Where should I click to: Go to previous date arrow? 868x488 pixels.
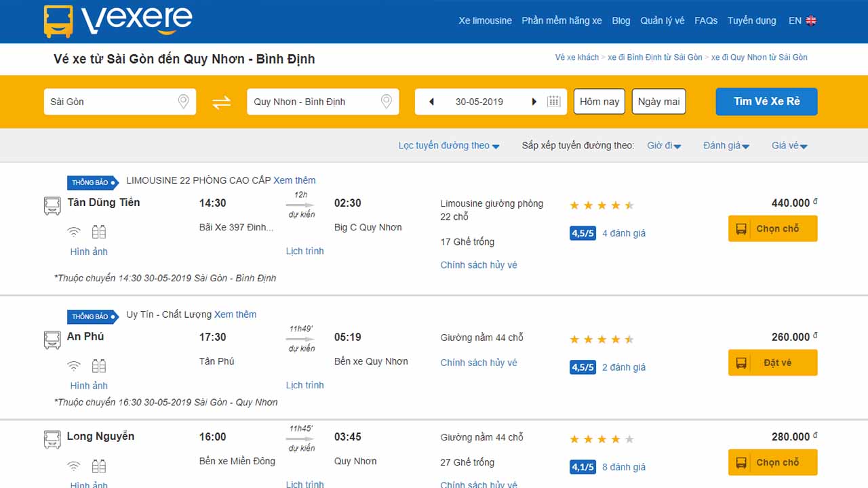(x=431, y=102)
